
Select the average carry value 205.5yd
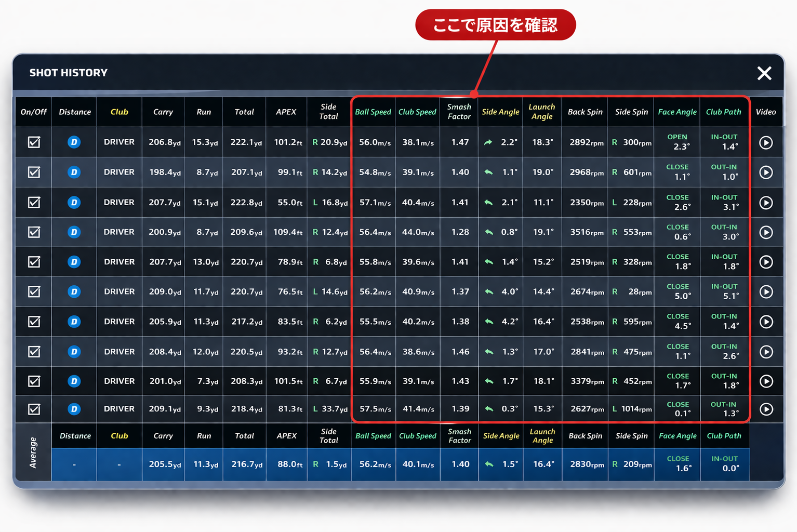(x=164, y=464)
